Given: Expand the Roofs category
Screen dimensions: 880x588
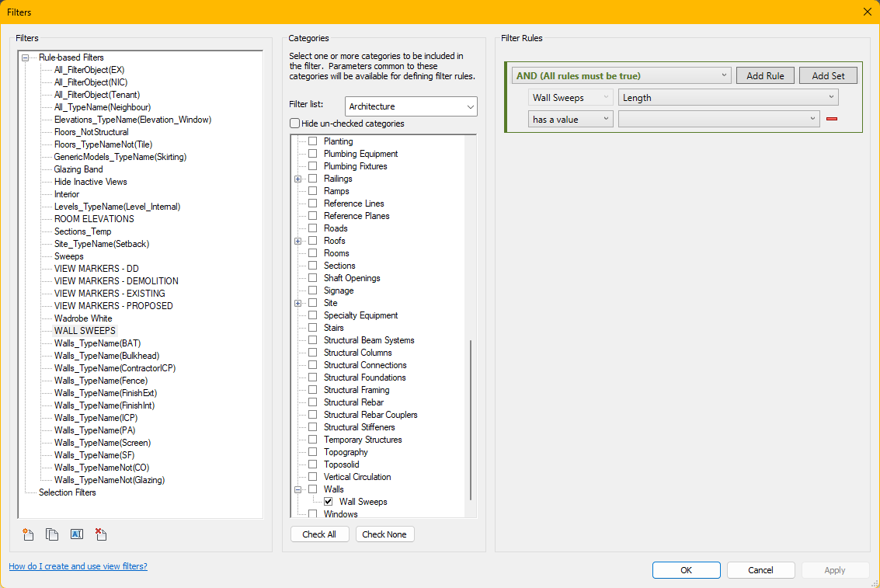Looking at the screenshot, I should (x=298, y=240).
